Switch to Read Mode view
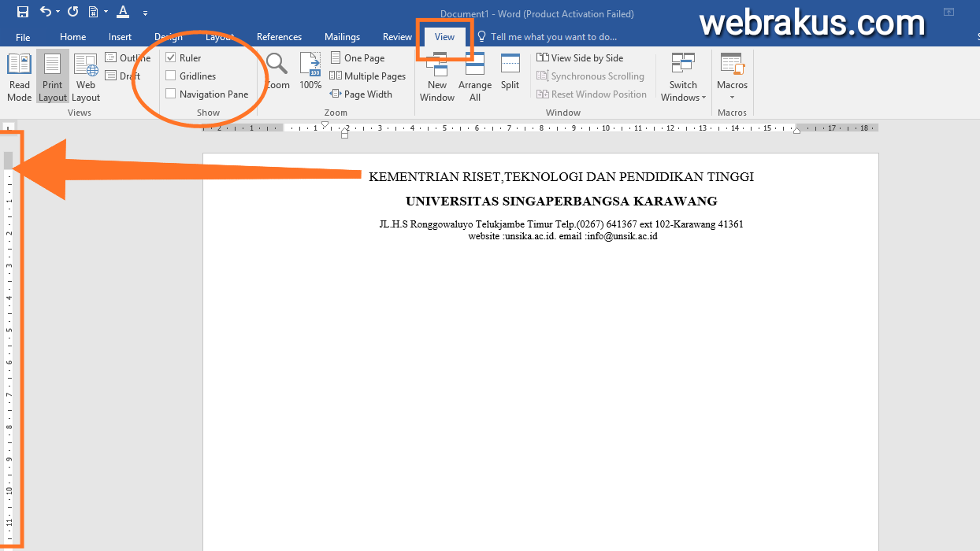980x551 pixels. [19, 76]
